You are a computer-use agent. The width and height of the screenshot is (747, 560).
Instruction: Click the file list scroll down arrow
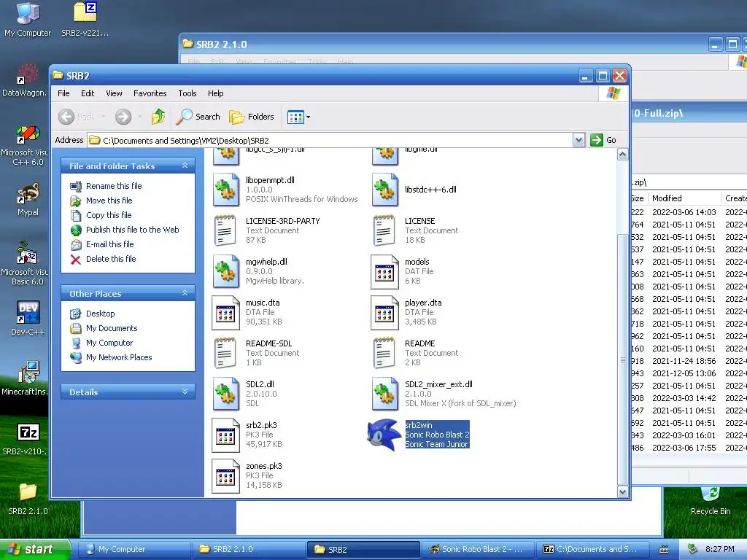[623, 492]
